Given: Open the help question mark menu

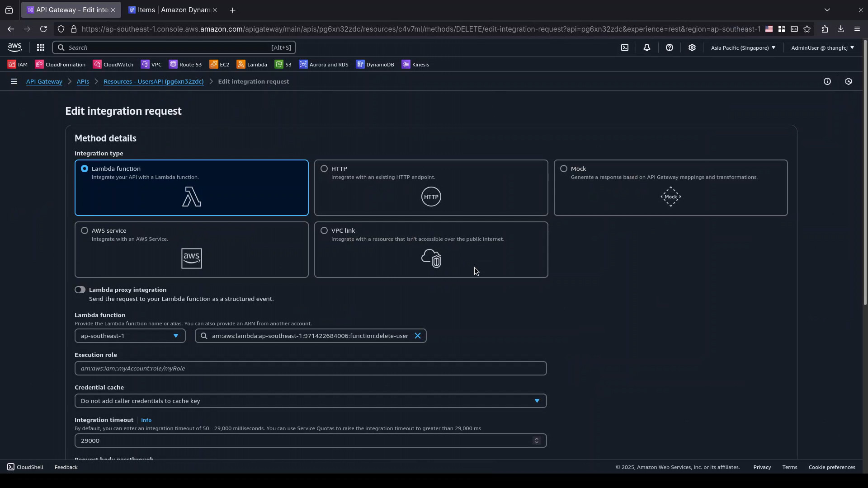Looking at the screenshot, I should (x=670, y=47).
